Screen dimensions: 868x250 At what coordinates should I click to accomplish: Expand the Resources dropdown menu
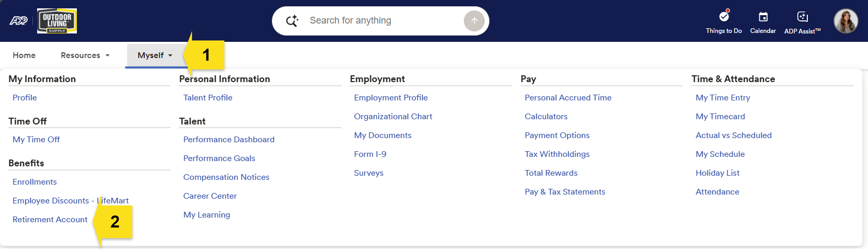pyautogui.click(x=85, y=55)
